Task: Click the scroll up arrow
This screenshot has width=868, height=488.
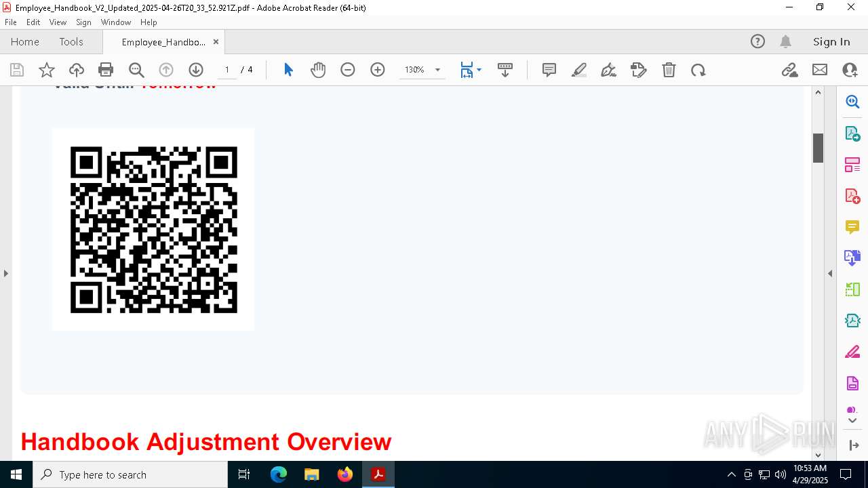Action: [x=818, y=92]
